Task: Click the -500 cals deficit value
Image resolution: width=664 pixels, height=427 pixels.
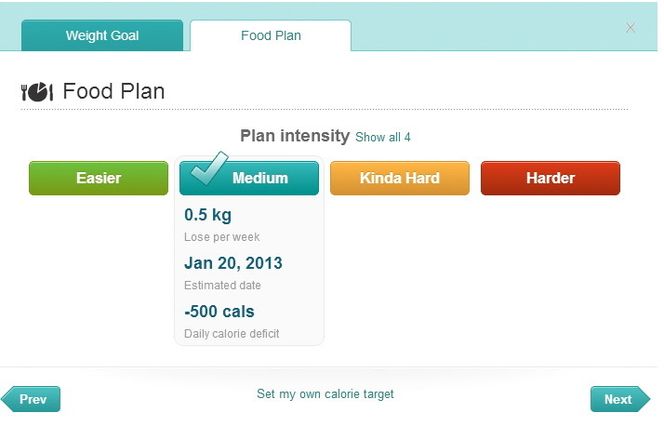Action: coord(219,311)
